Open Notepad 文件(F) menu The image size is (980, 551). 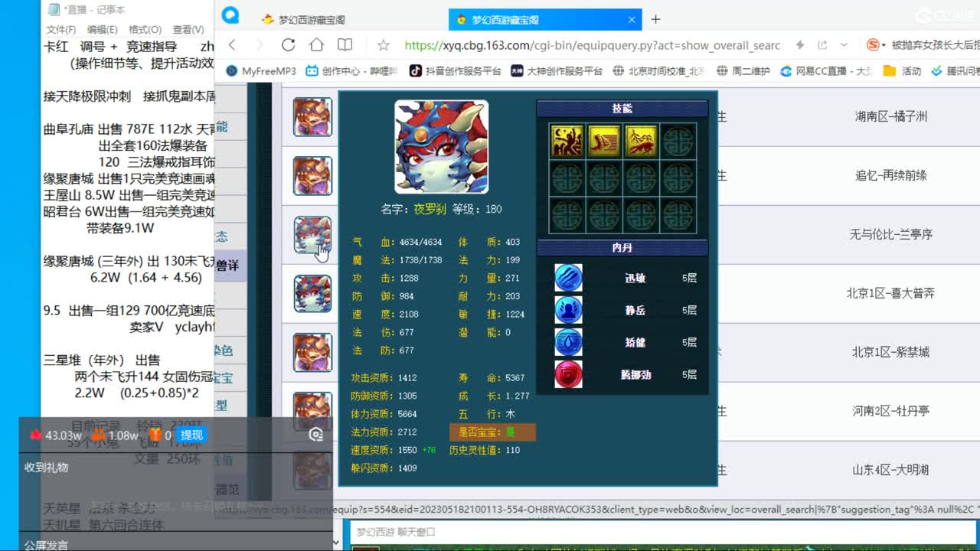coord(60,29)
